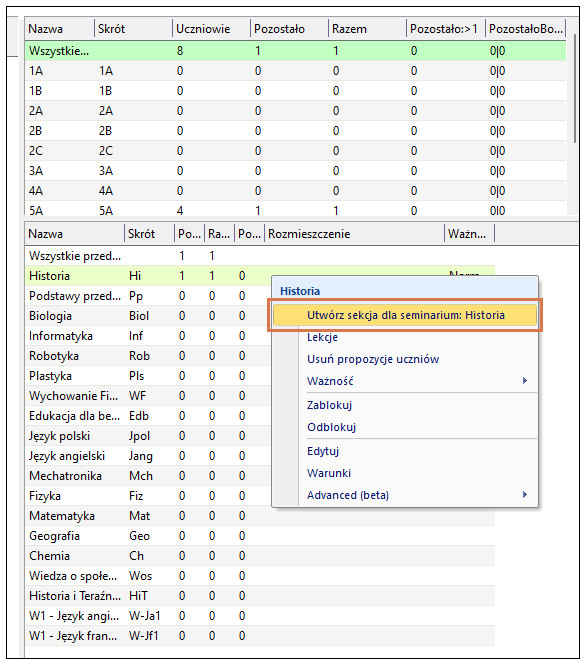Expand the Ważność submenu
The width and height of the screenshot is (586, 665).
tap(405, 381)
